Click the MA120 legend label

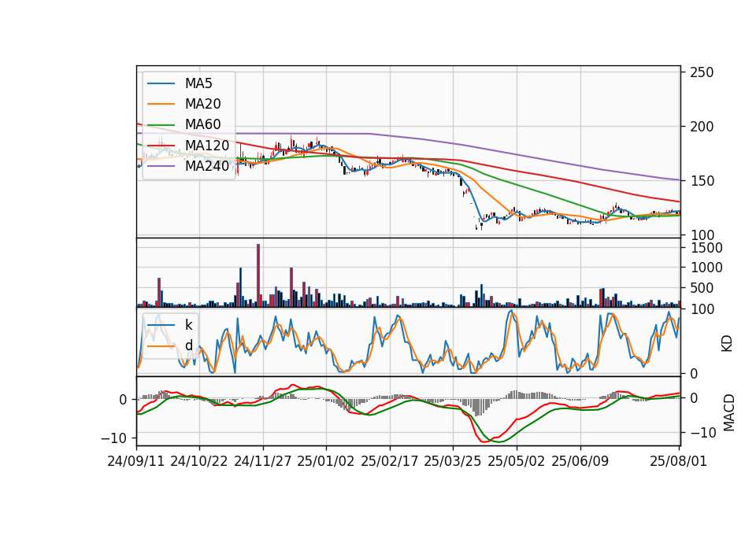[207, 145]
